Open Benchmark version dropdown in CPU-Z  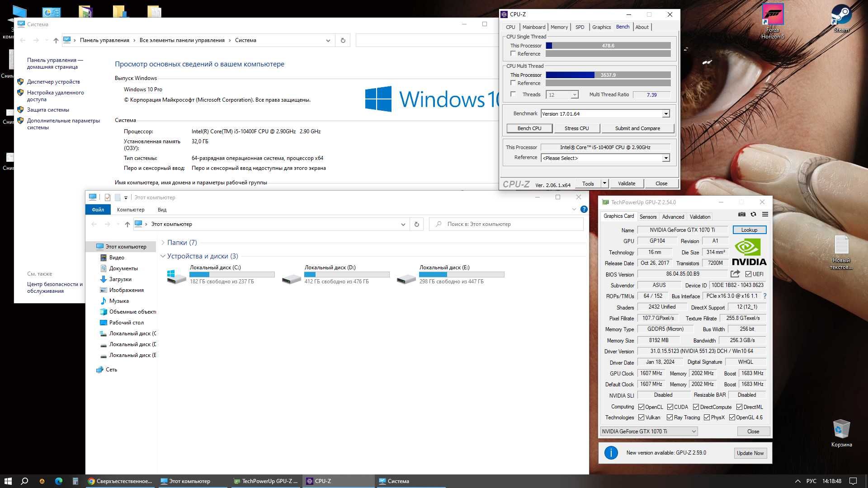[x=665, y=114]
